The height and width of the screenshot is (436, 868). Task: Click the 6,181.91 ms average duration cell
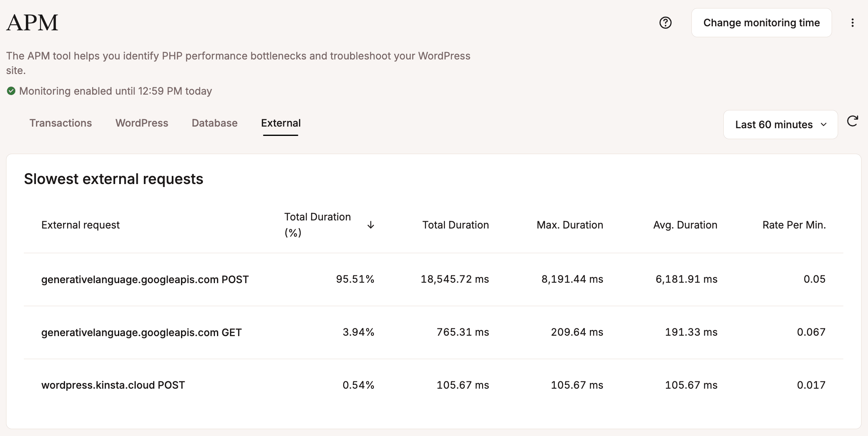[687, 279]
